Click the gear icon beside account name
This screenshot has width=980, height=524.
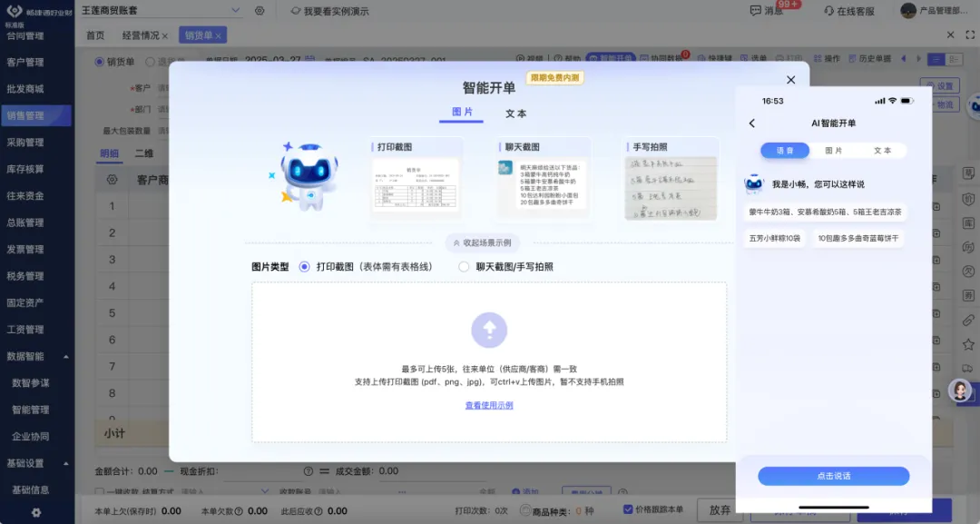260,11
